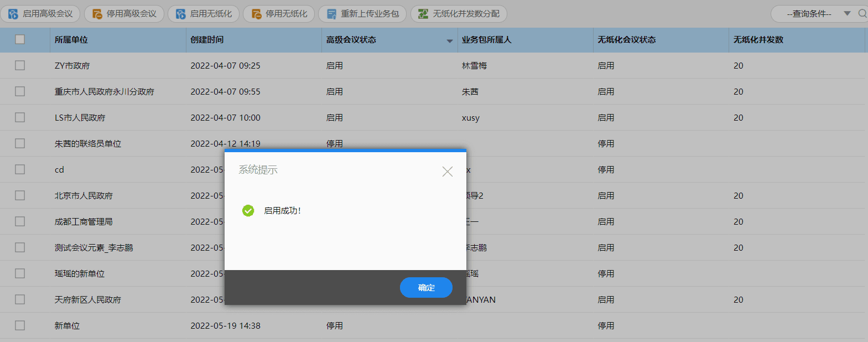Image resolution: width=868 pixels, height=342 pixels.
Task: Check the 天府新区人民政府 row checkbox
Action: [x=20, y=299]
